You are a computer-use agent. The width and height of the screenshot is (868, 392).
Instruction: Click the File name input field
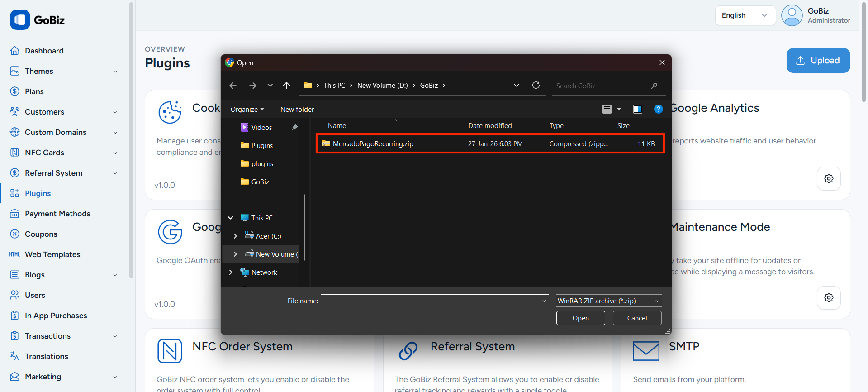point(435,301)
